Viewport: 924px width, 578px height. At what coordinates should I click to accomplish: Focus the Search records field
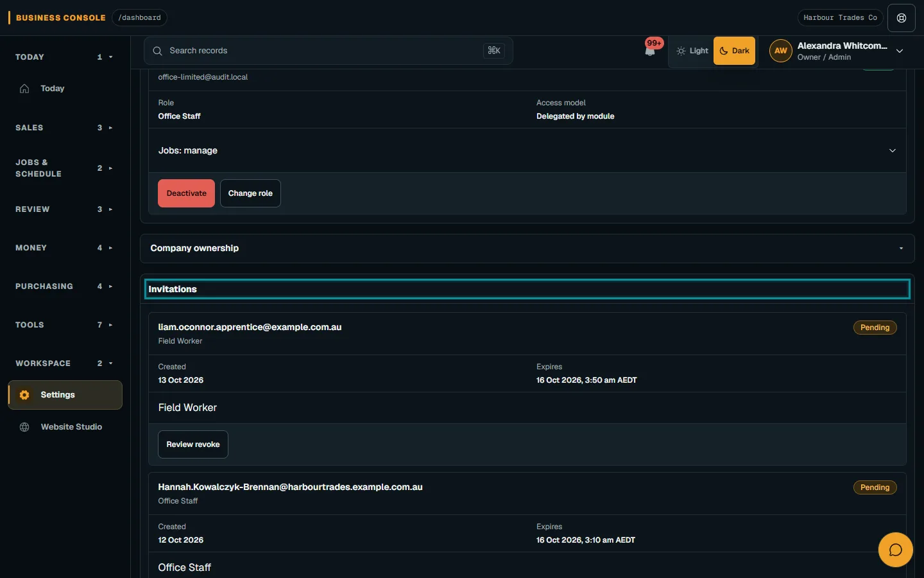point(329,51)
